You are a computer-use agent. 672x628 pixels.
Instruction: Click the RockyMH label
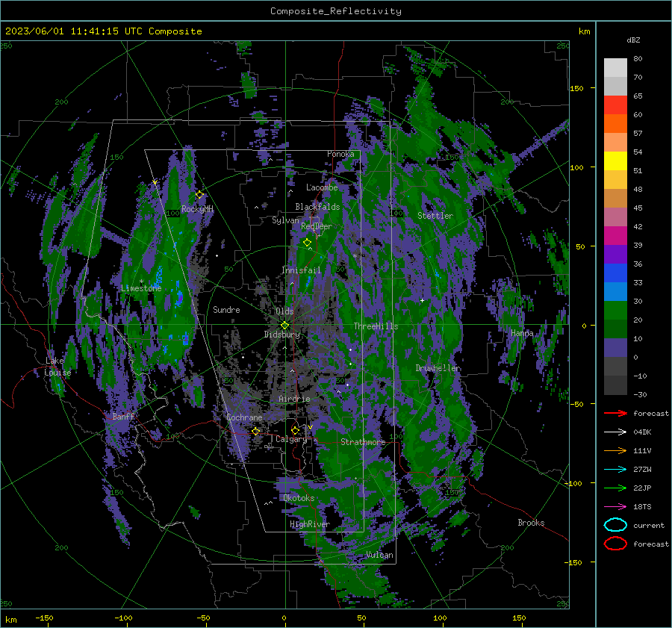197,209
